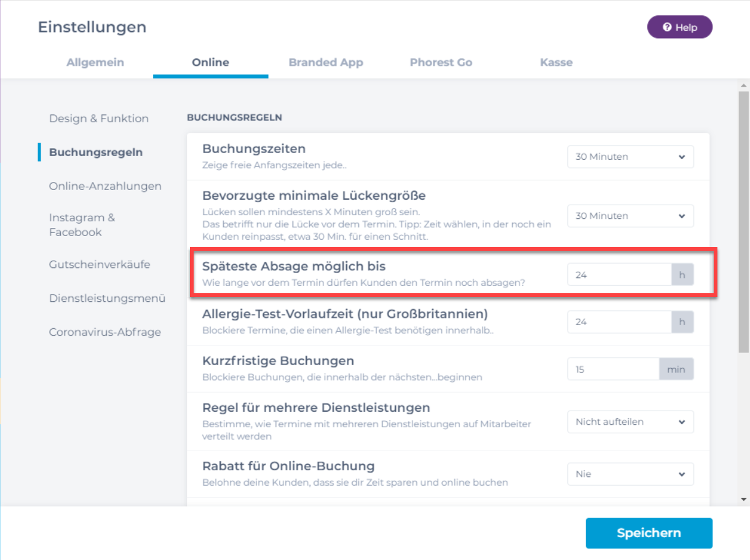Switch to the Allgemein tab
This screenshot has width=750, height=560.
coord(95,62)
